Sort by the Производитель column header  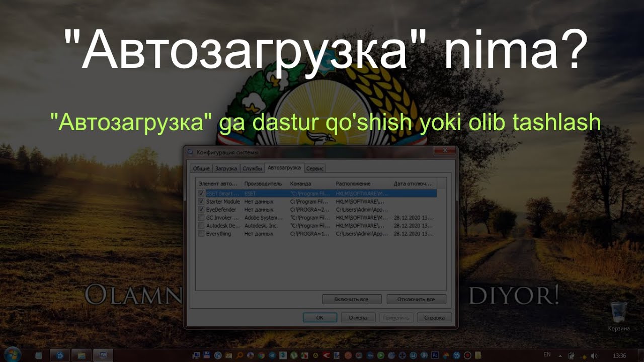(x=263, y=184)
